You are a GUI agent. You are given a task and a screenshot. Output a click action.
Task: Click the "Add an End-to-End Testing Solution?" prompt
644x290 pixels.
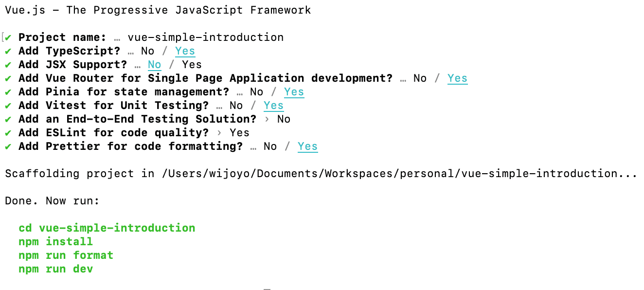click(x=137, y=119)
